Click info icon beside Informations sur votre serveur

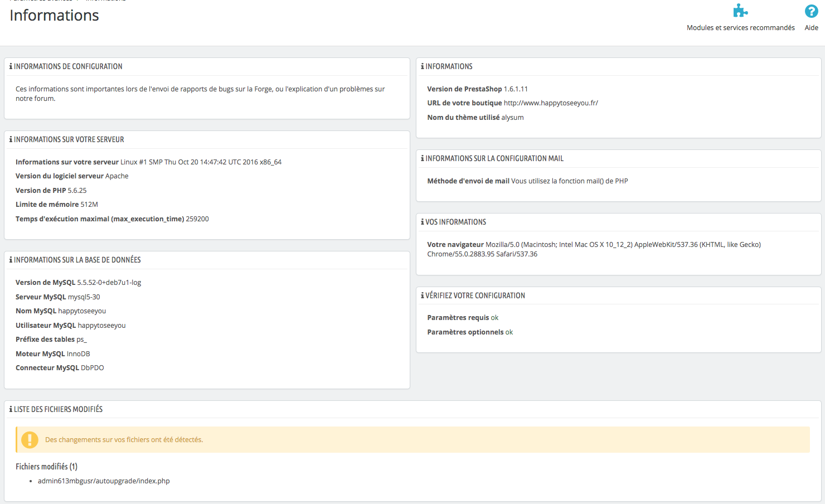click(11, 139)
